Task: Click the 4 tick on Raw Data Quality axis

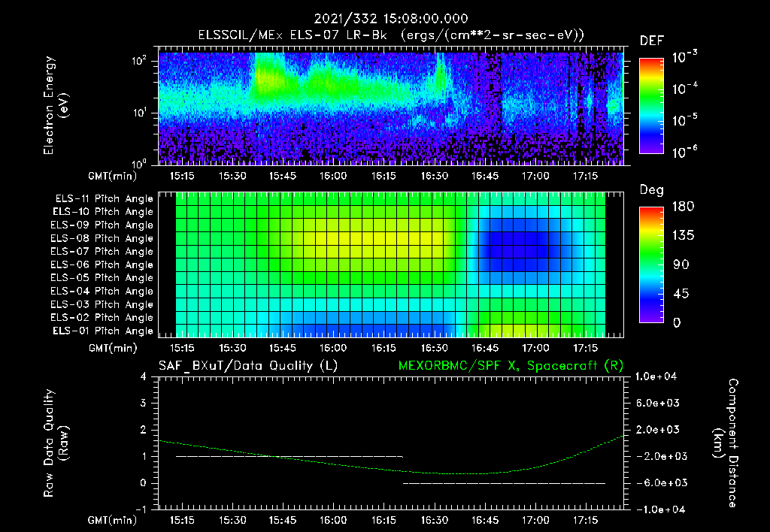Action: pos(144,376)
